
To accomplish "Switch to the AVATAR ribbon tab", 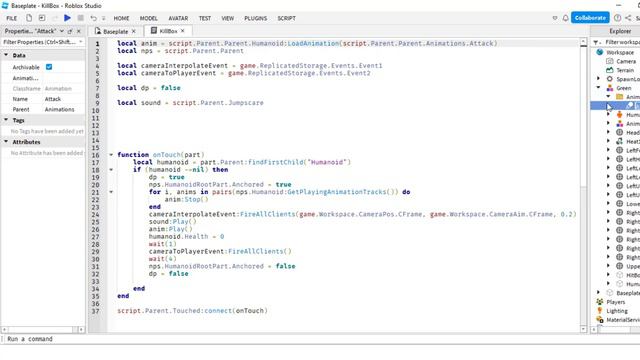I will (x=178, y=18).
